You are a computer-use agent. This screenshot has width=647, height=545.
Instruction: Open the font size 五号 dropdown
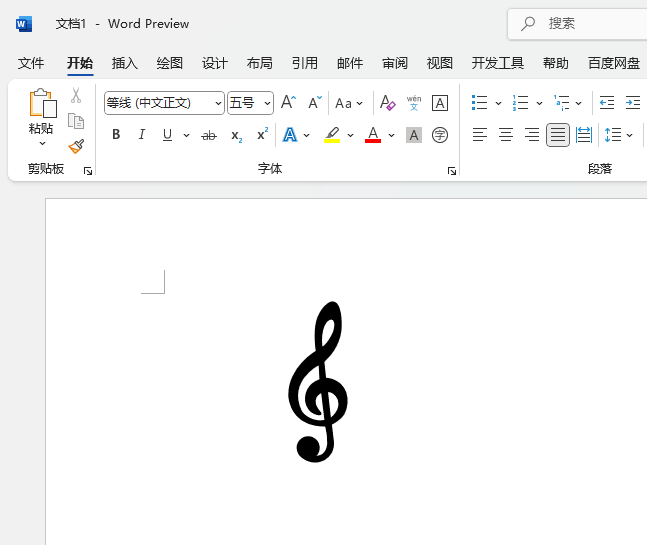(267, 103)
